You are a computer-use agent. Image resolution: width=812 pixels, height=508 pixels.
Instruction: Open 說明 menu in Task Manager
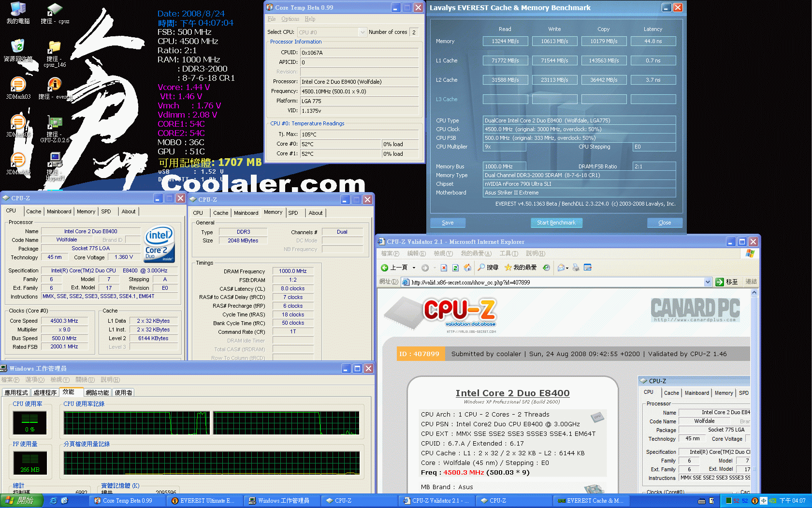click(x=110, y=380)
